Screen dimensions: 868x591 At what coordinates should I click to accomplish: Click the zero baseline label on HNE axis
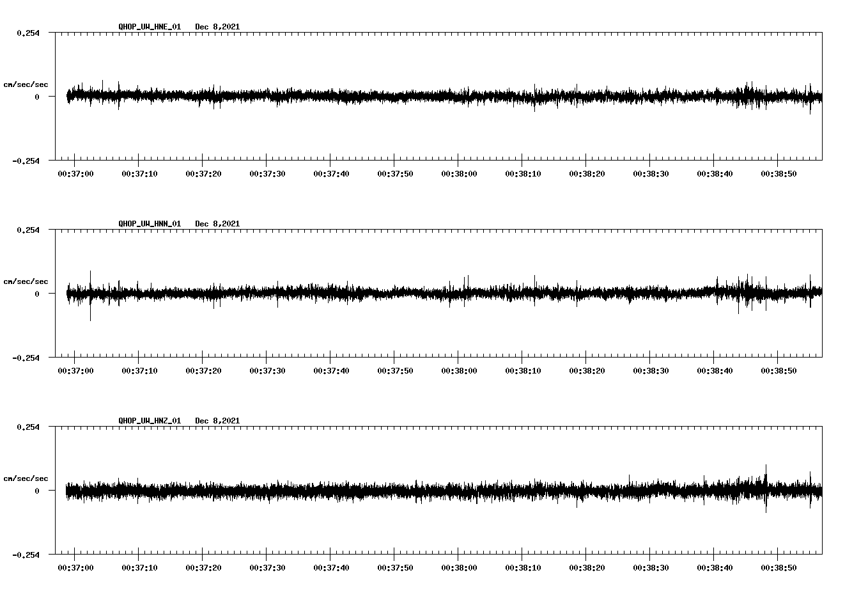pyautogui.click(x=37, y=97)
